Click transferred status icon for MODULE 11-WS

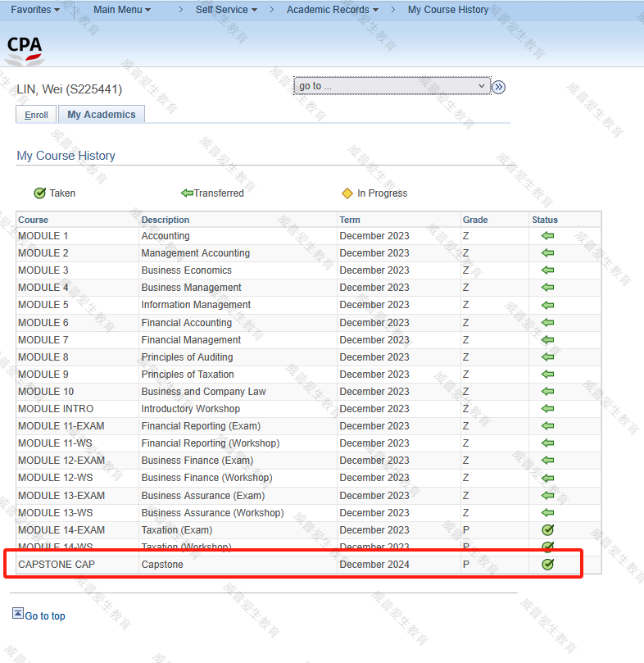click(x=547, y=443)
